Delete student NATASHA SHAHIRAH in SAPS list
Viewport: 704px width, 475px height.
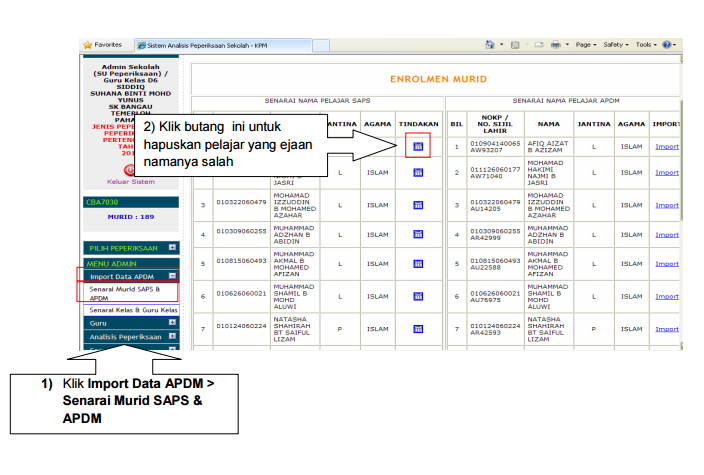click(x=418, y=329)
